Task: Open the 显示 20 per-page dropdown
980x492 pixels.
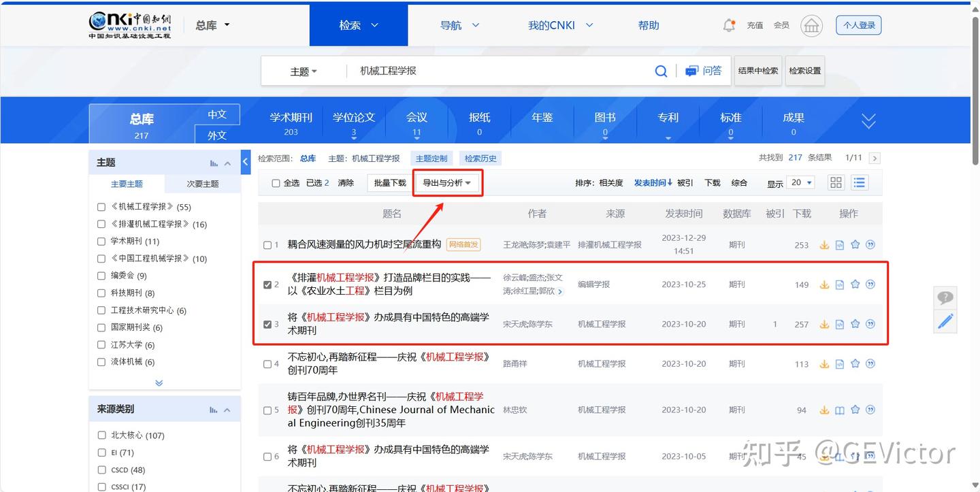Action: click(800, 183)
